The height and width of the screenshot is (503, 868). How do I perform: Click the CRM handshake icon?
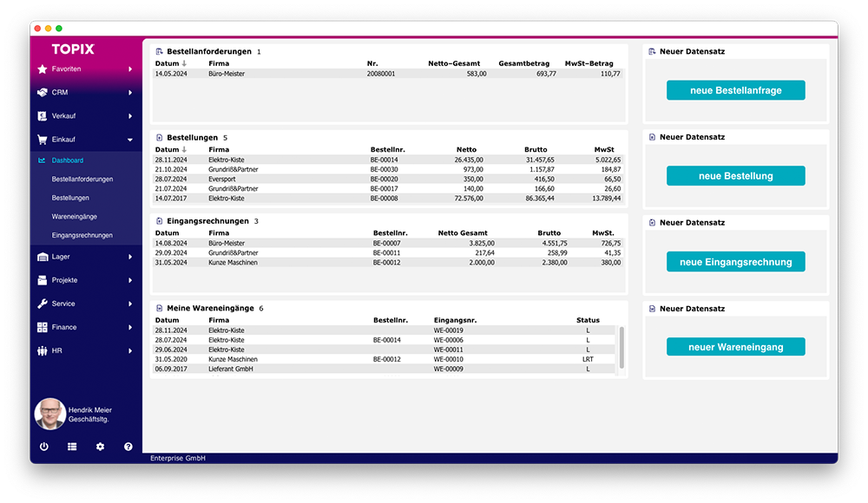[x=43, y=92]
